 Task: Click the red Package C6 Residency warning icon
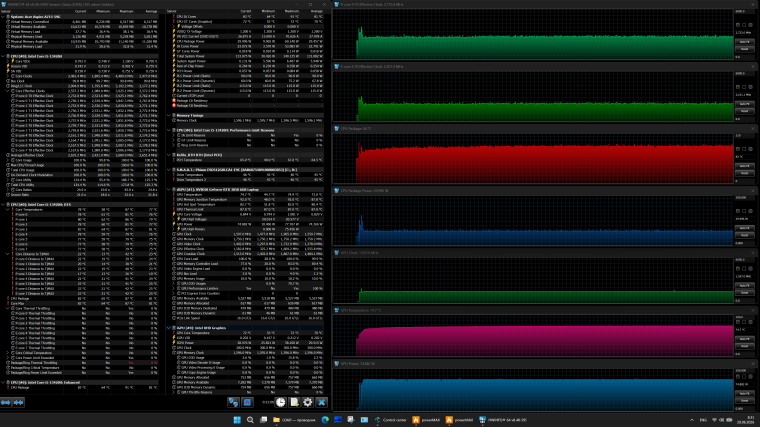click(x=174, y=100)
